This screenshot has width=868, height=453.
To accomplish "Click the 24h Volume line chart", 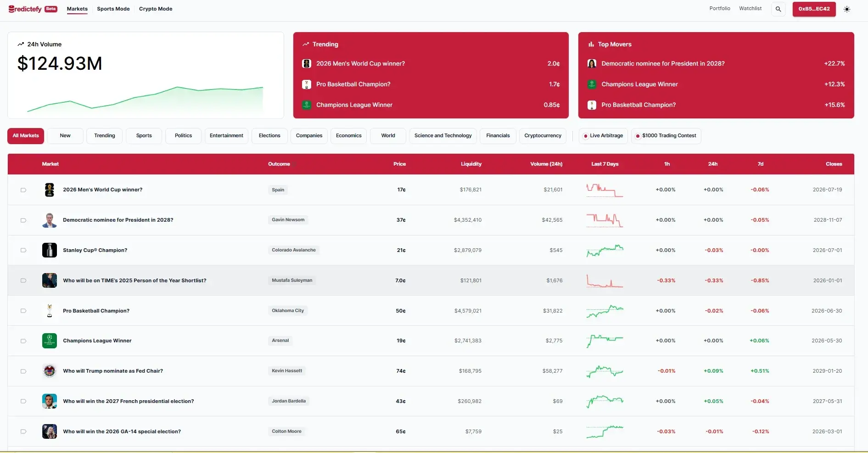I will coord(145,99).
